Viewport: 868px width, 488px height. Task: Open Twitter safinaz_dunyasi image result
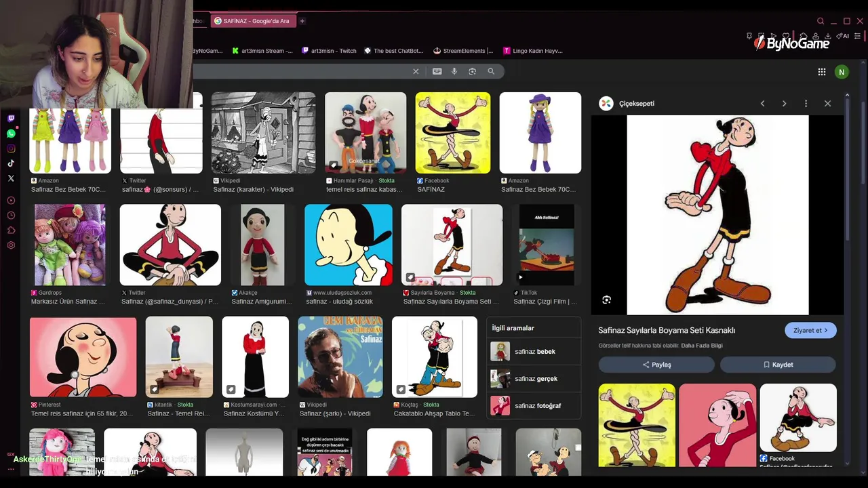pos(170,245)
